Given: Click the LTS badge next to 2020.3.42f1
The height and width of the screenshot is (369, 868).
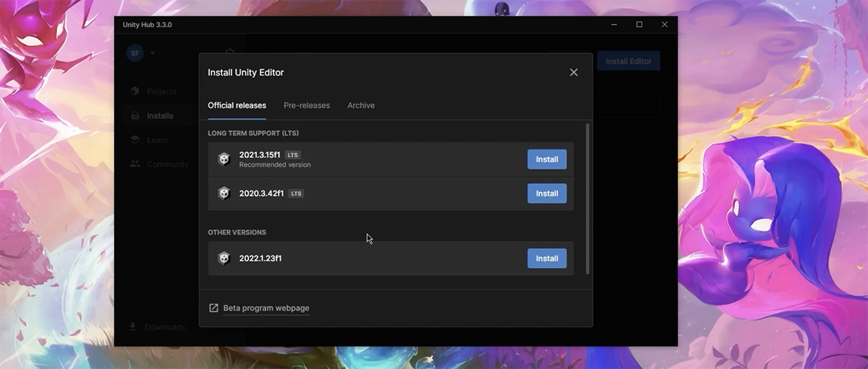Looking at the screenshot, I should point(296,193).
